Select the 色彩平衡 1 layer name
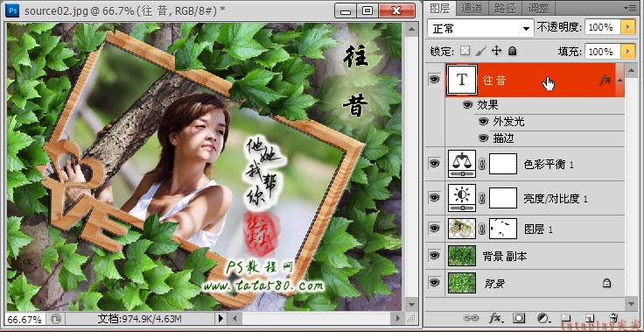This screenshot has width=644, height=332. click(549, 165)
